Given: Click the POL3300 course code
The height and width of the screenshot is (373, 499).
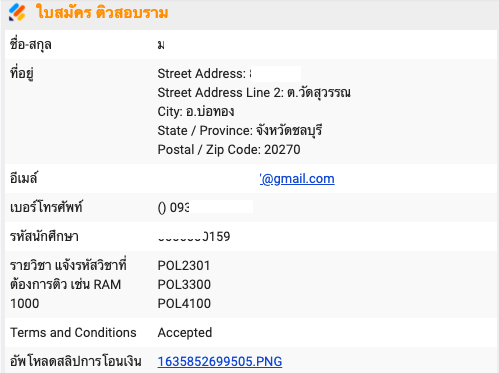Looking at the screenshot, I should pyautogui.click(x=184, y=285).
